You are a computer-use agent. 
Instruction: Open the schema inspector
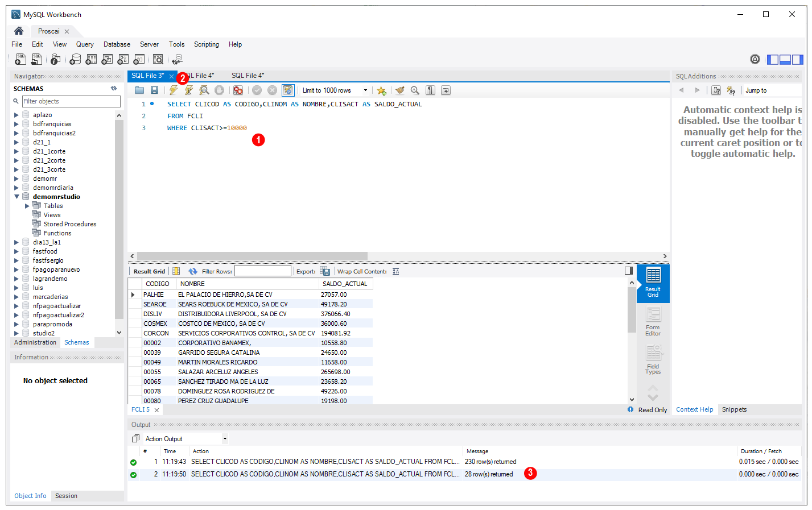[55, 59]
